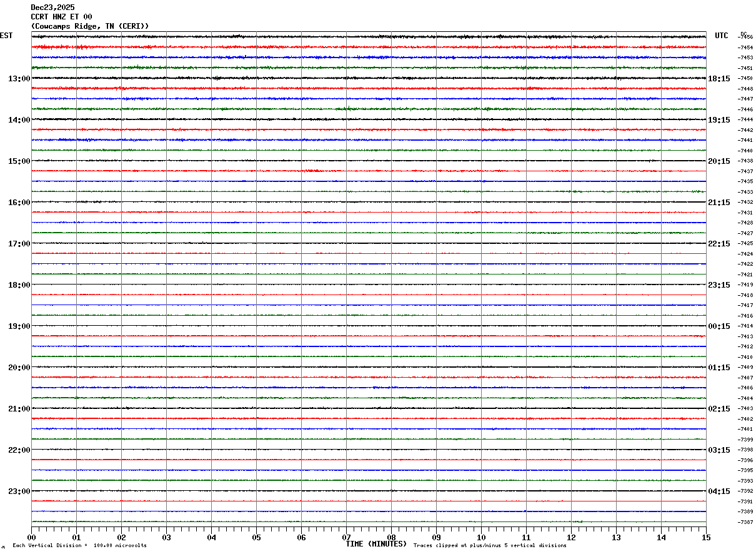The image size is (756, 554).
Task: Select minute tick label 05 on bottom axis
Action: (256, 538)
